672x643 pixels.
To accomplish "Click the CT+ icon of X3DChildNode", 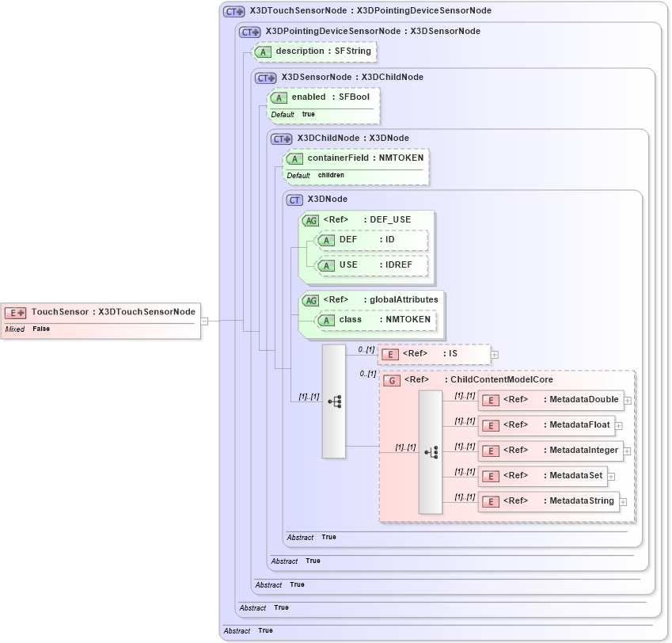I will click(281, 139).
